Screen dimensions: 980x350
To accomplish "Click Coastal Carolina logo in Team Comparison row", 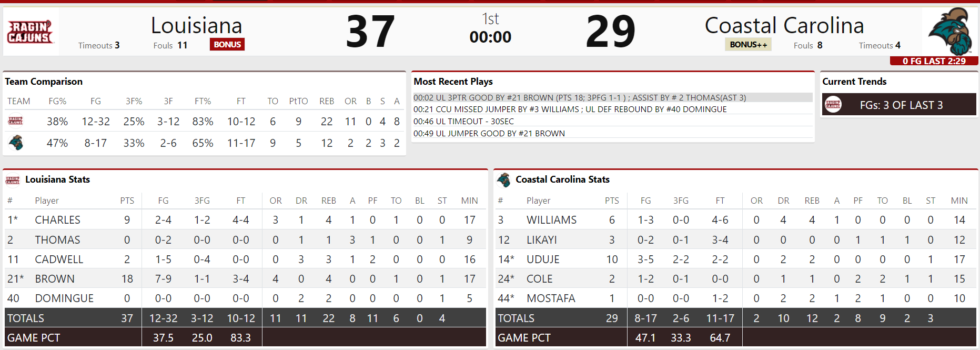I will coord(16,143).
